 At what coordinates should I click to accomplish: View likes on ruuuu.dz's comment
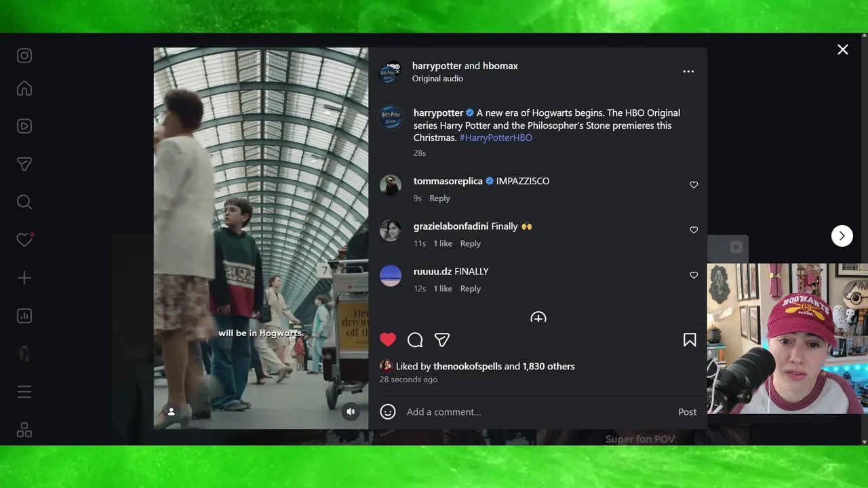pos(443,289)
